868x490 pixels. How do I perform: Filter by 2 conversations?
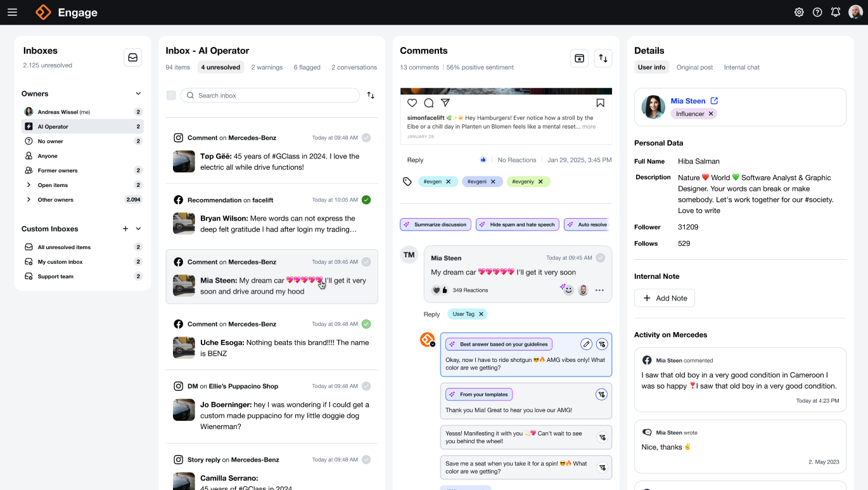coord(354,67)
